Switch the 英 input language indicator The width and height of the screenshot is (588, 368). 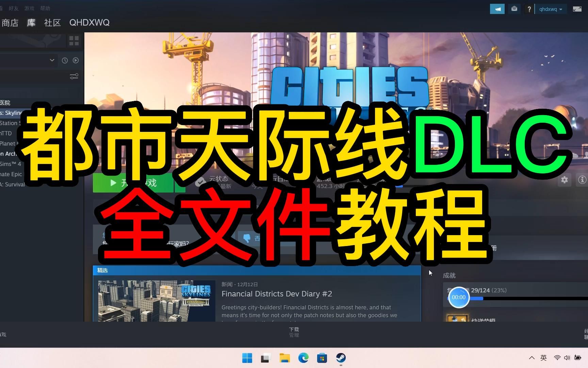[x=543, y=358]
